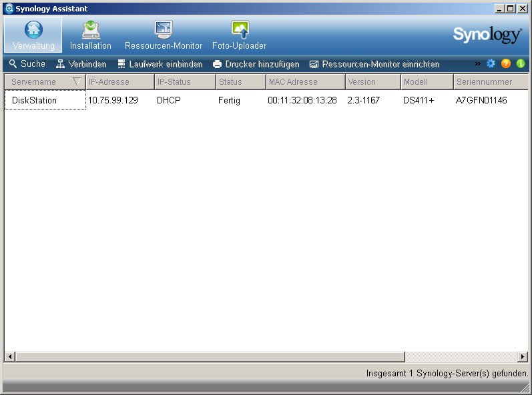Click IP address 10.75.99.129
The height and width of the screenshot is (395, 532).
(113, 100)
